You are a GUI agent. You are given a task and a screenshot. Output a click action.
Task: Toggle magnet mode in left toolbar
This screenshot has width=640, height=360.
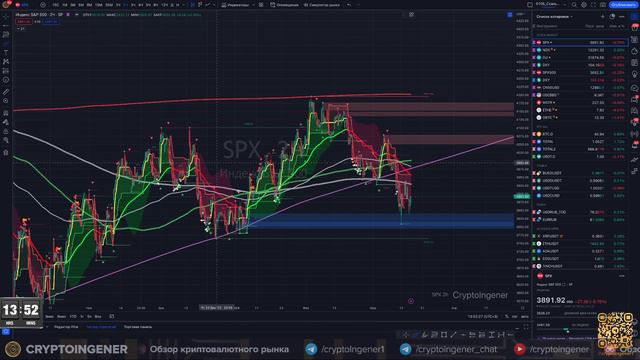tap(6, 113)
